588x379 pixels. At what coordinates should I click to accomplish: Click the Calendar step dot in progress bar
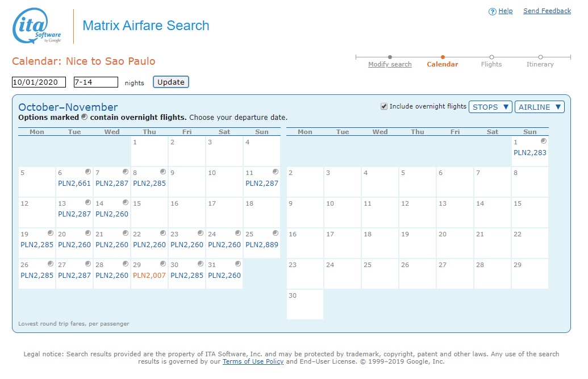pyautogui.click(x=443, y=57)
